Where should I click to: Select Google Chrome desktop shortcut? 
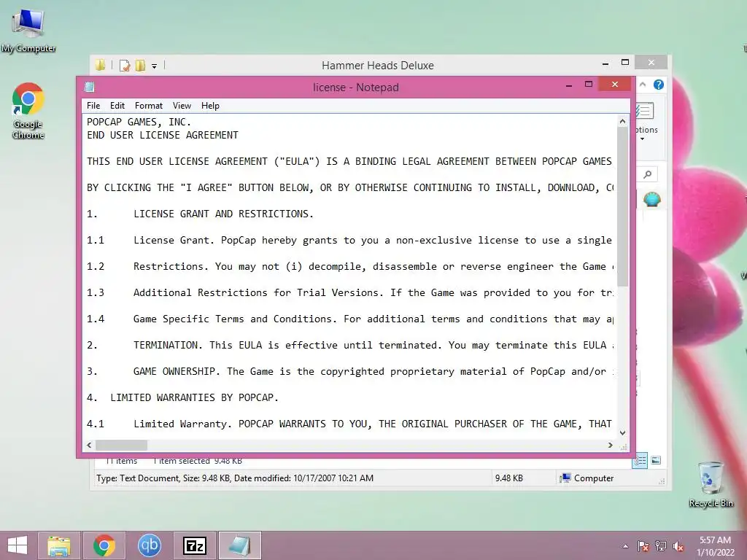[28, 111]
